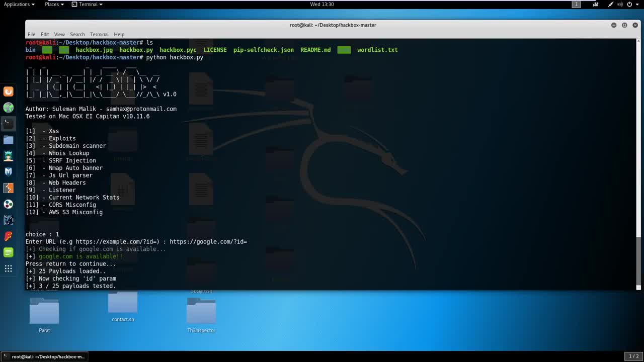Open the Help menu
The height and width of the screenshot is (362, 644).
click(119, 34)
